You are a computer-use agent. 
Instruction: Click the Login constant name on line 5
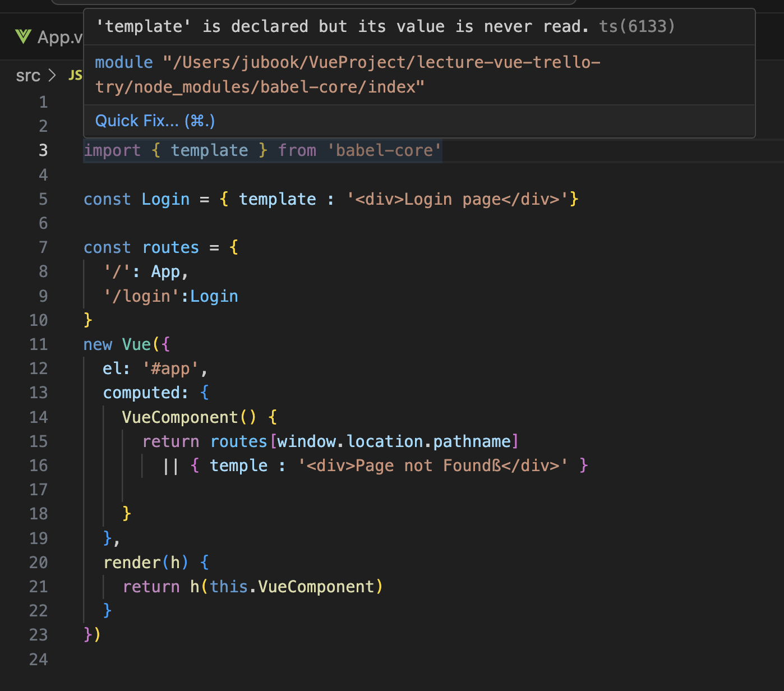pos(165,199)
